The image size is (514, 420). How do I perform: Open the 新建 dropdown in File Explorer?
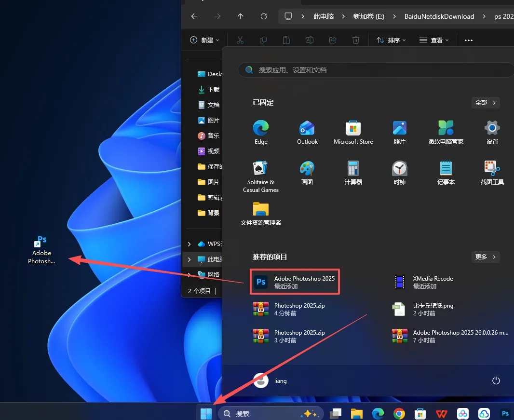tap(204, 40)
